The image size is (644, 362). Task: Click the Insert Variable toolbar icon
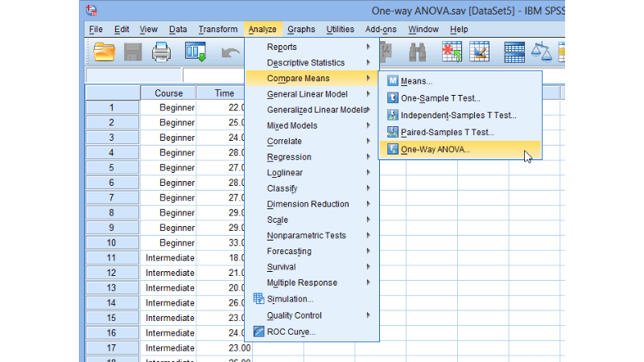tap(479, 51)
